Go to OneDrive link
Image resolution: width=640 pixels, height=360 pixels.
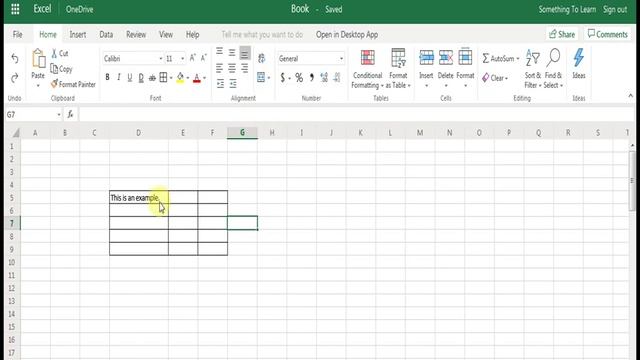click(79, 9)
